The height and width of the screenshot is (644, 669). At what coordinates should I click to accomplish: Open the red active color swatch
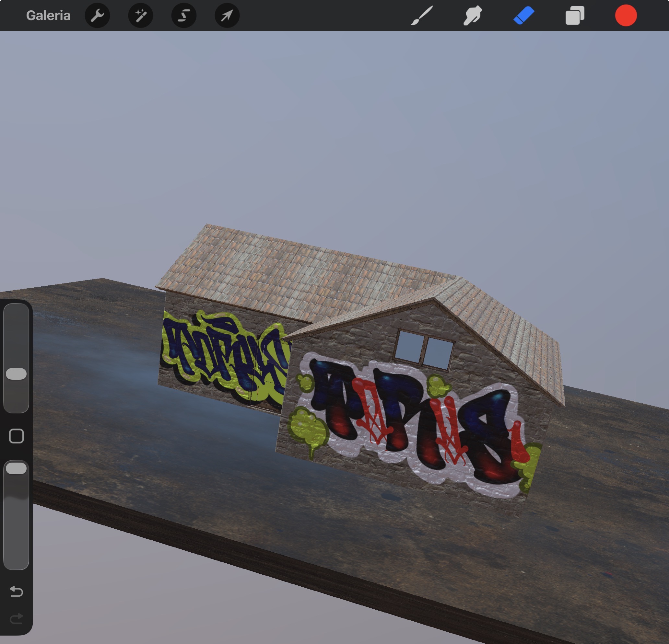[626, 15]
